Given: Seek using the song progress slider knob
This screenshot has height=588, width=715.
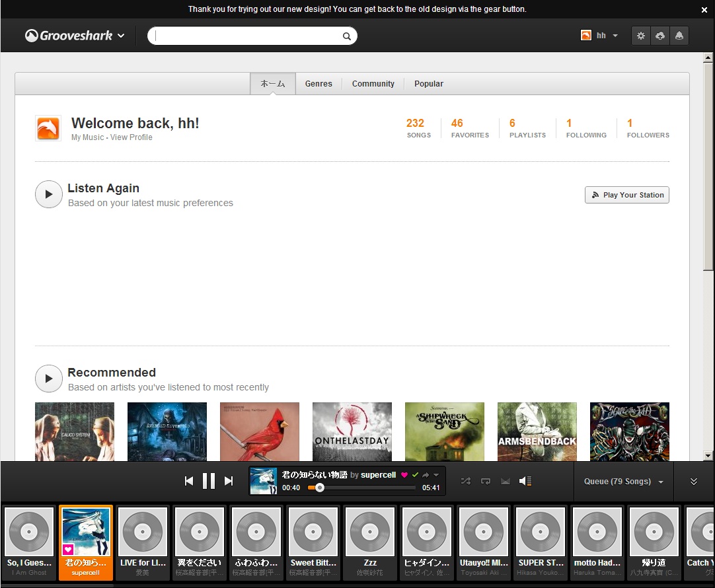Looking at the screenshot, I should click(320, 488).
